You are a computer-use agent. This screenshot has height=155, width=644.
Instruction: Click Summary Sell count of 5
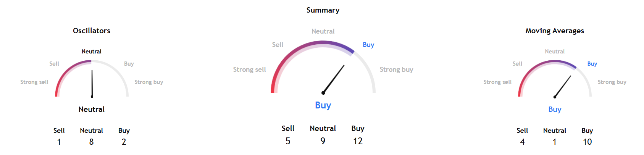288,141
